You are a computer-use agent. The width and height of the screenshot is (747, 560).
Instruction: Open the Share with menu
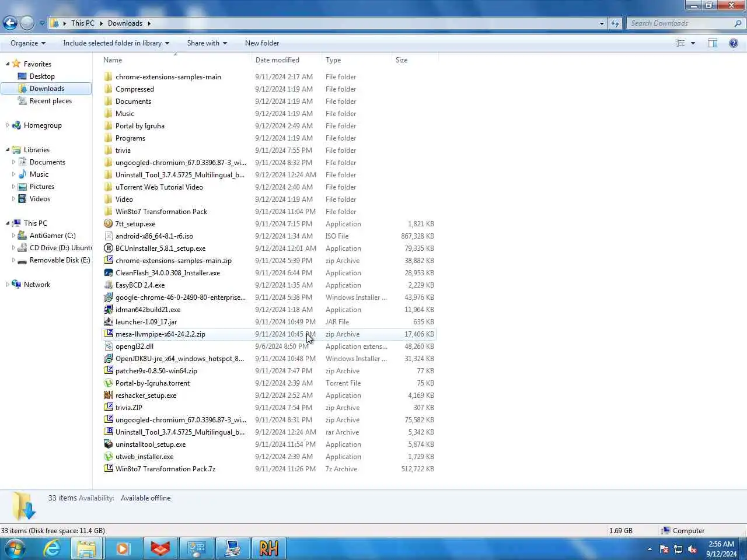(x=207, y=43)
